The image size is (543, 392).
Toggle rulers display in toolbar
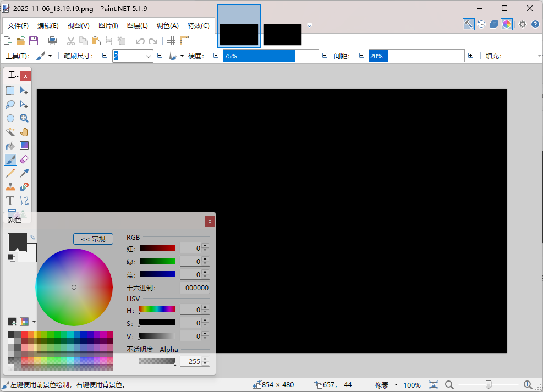click(x=184, y=41)
